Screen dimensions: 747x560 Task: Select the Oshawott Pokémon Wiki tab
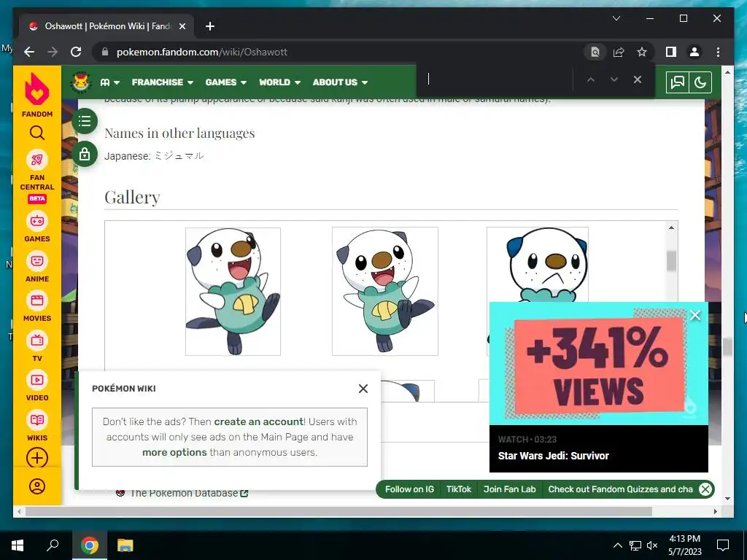click(x=106, y=26)
